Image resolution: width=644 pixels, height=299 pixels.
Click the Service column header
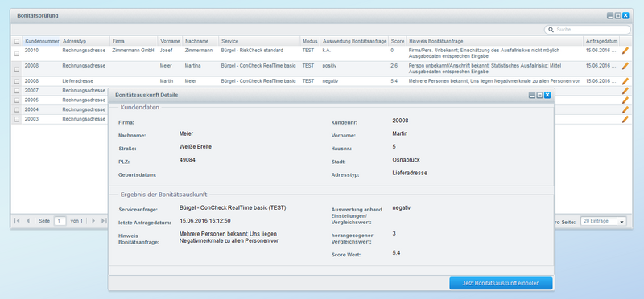pyautogui.click(x=259, y=41)
